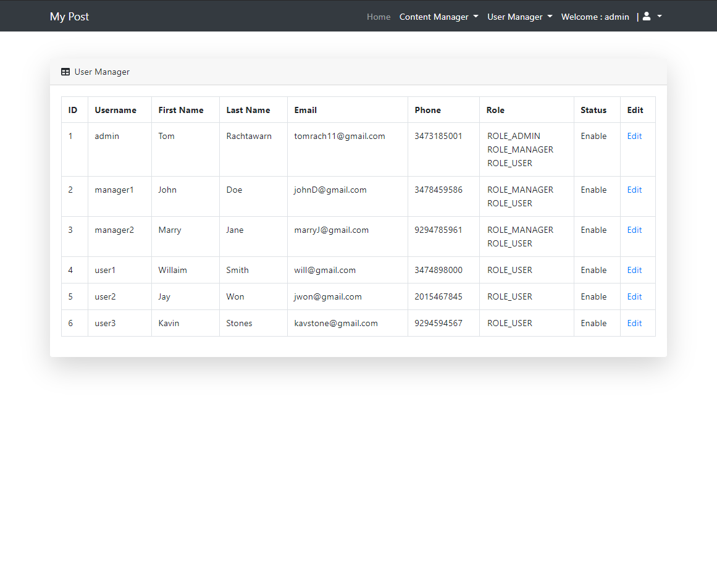The image size is (717, 588).
Task: Click phone number 9294594567
Action: pyautogui.click(x=438, y=324)
